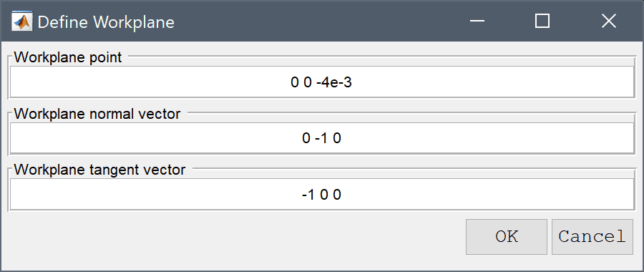Viewport: 644px width, 272px height.
Task: Click left end of Workplane point field
Action: tap(24, 82)
